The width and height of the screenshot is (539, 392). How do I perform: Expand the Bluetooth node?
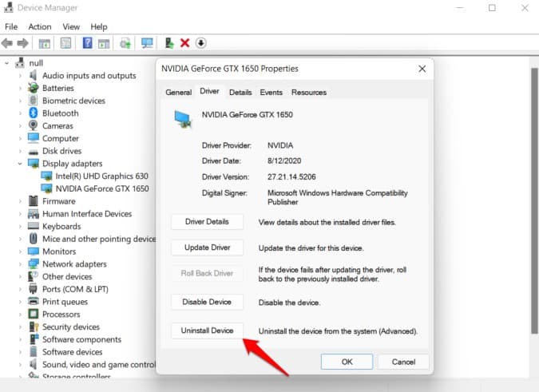(20, 113)
